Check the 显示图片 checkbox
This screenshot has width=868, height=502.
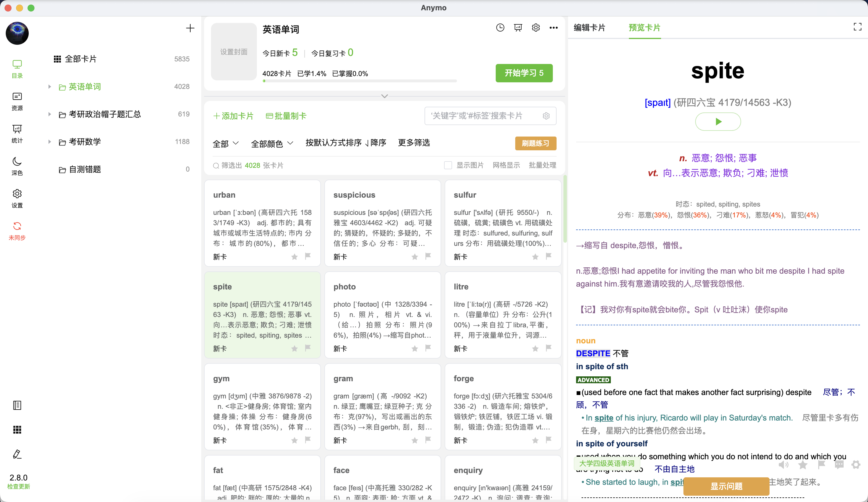[448, 165]
